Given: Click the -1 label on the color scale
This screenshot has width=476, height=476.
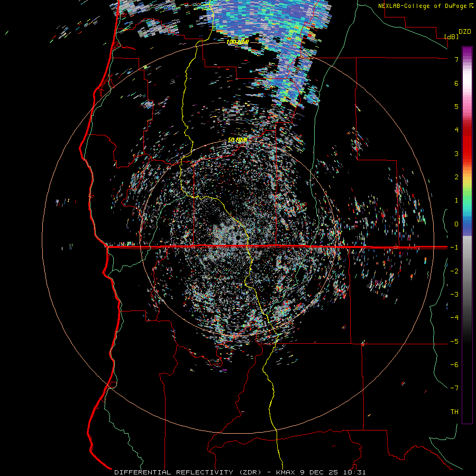Looking at the screenshot, I should coord(454,248).
